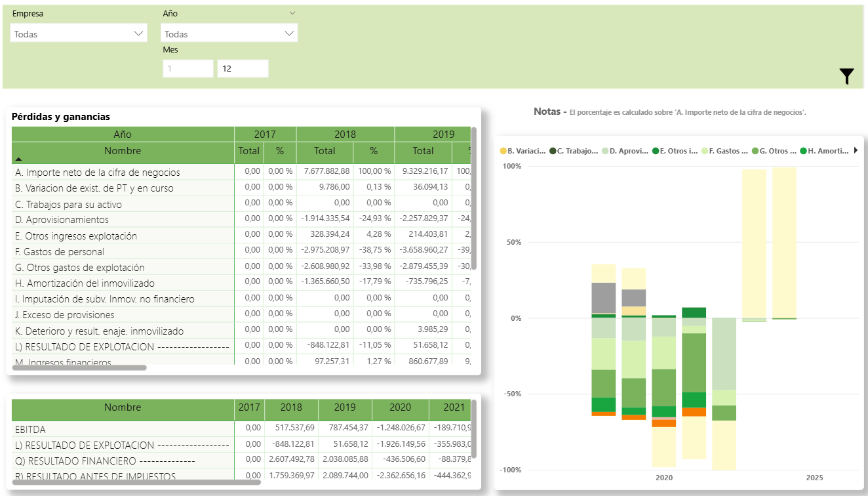Click the Nombre header in EBITDA table
Screen dimensions: 868x496
coord(123,407)
